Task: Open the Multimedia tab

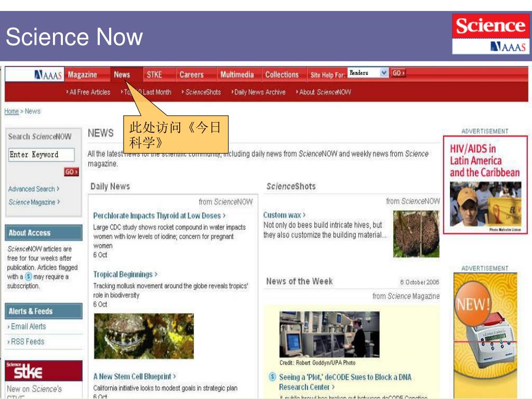Action: point(237,75)
